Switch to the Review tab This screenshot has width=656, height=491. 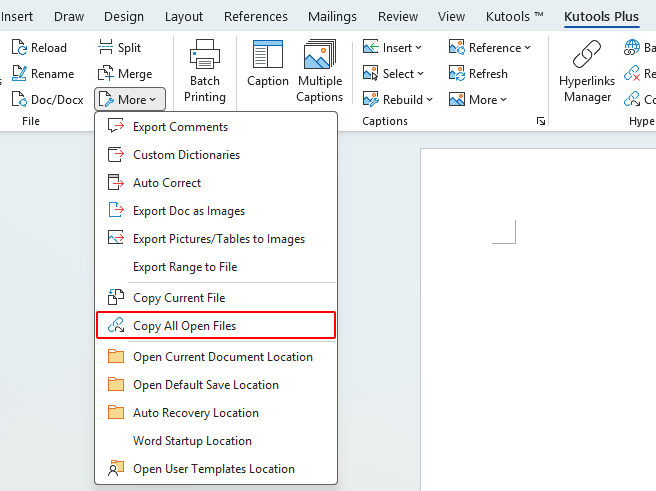398,17
